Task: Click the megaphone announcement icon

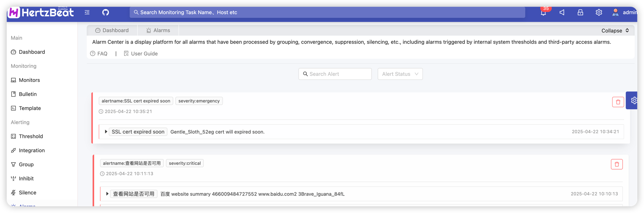Action: point(562,13)
